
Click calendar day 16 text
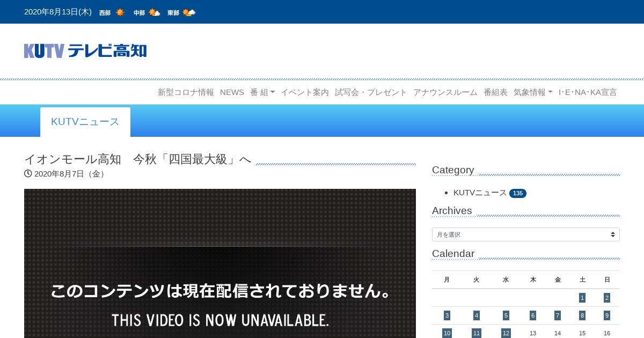tap(607, 333)
